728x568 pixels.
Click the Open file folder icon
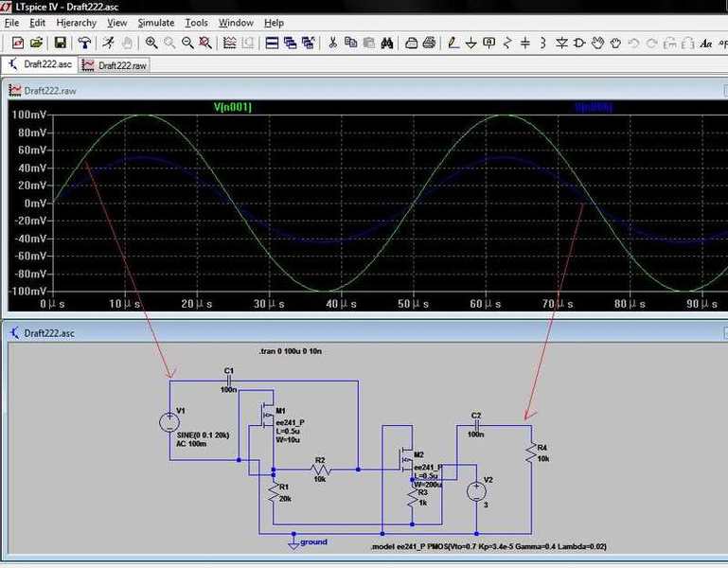coord(36,44)
